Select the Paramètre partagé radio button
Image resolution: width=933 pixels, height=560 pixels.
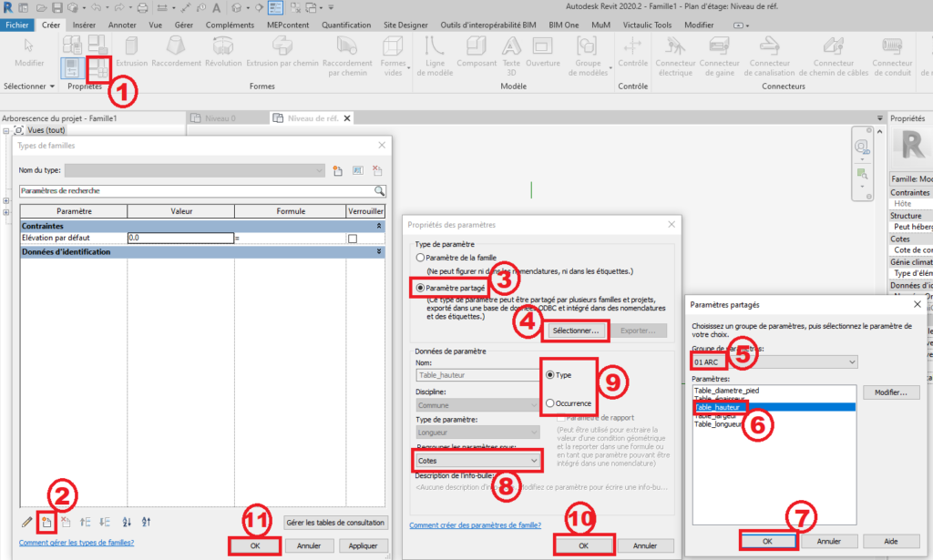[x=420, y=288]
